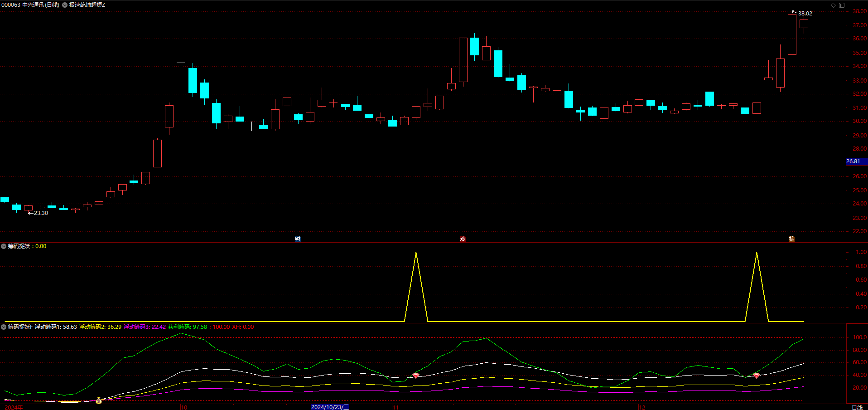Open the 极速乾坤超短Z indicator dropdown arrow
868x410 pixels.
pyautogui.click(x=65, y=5)
